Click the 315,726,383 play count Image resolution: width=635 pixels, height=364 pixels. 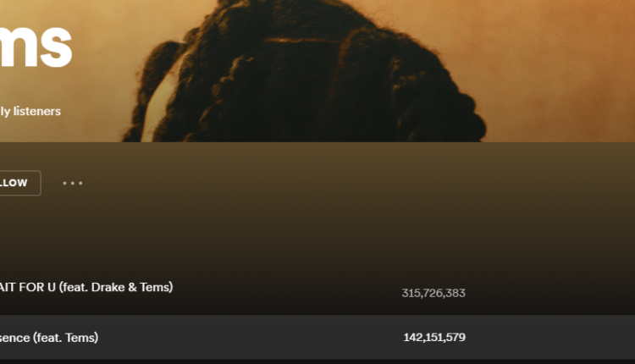[433, 293]
